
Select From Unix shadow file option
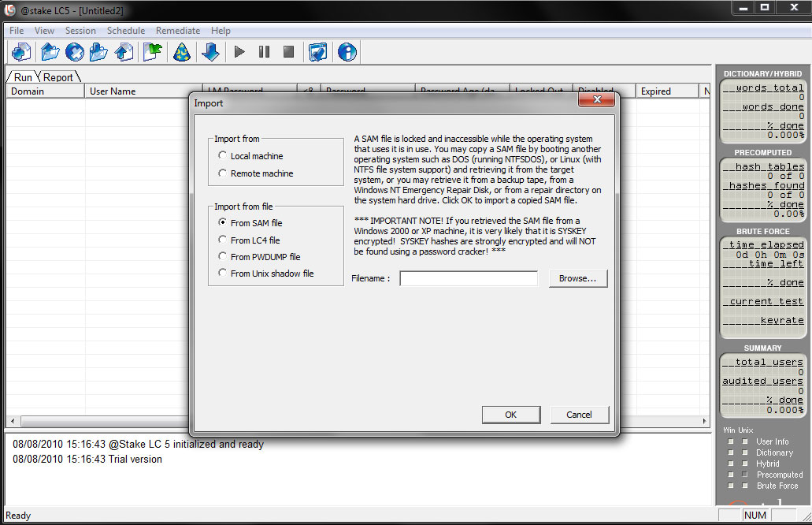tap(224, 274)
